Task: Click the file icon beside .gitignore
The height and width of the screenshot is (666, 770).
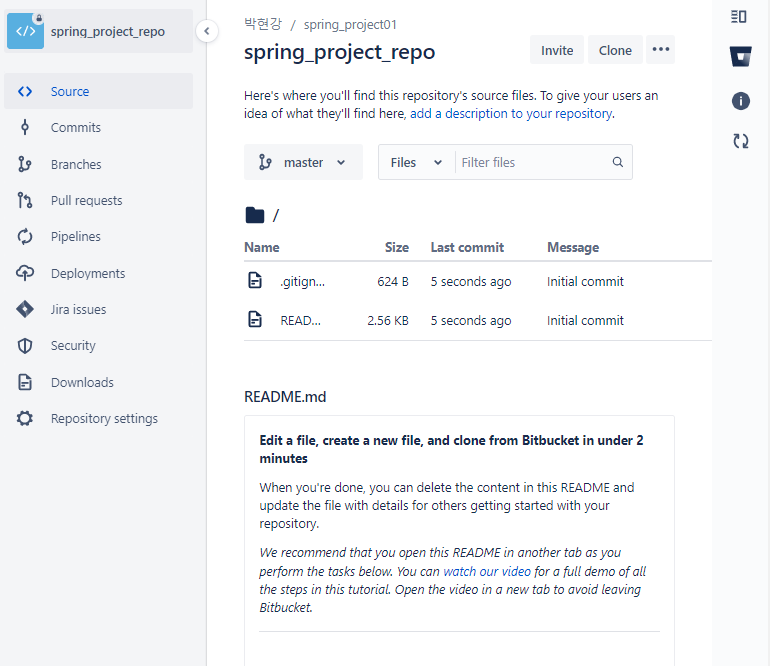Action: point(255,280)
